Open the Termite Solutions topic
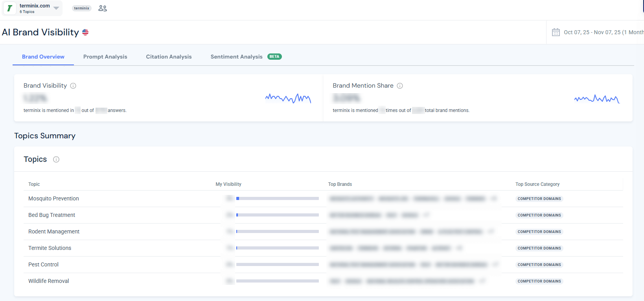This screenshot has height=301, width=644. tap(50, 248)
